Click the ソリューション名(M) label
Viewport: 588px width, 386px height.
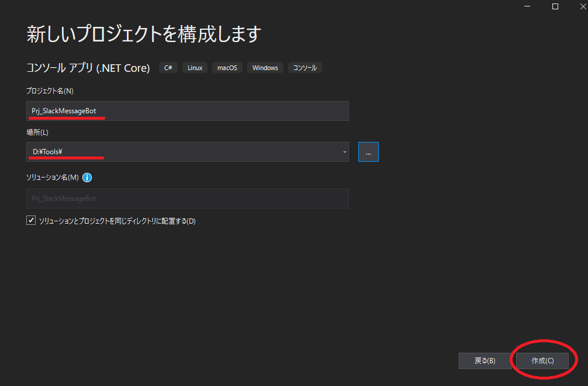coord(53,178)
